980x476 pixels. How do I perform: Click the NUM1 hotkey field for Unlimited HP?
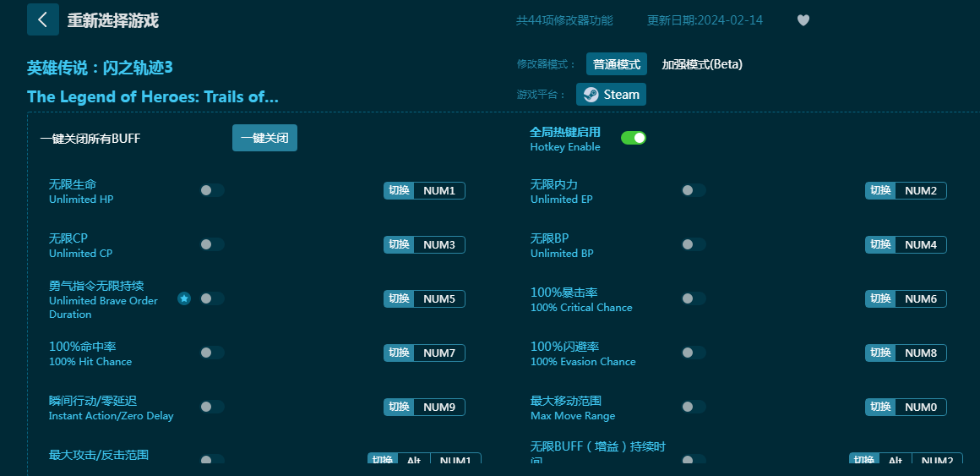pyautogui.click(x=439, y=191)
